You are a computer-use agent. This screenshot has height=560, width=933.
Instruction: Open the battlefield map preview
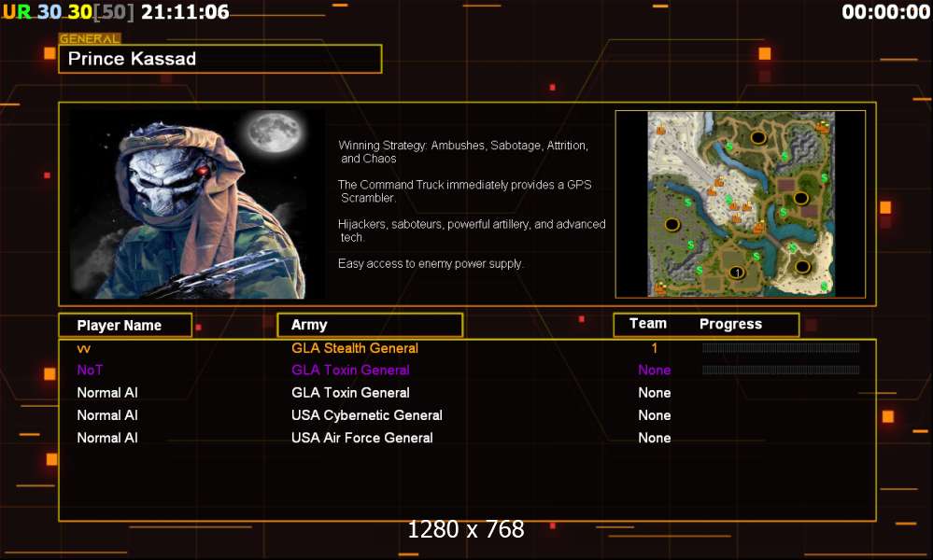741,203
